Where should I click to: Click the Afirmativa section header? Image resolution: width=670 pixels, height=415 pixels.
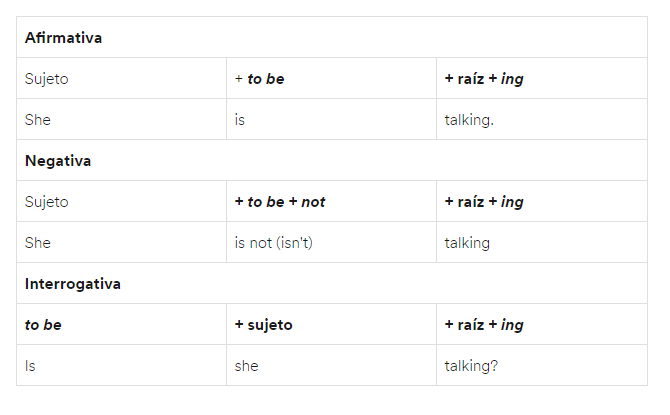pos(63,38)
